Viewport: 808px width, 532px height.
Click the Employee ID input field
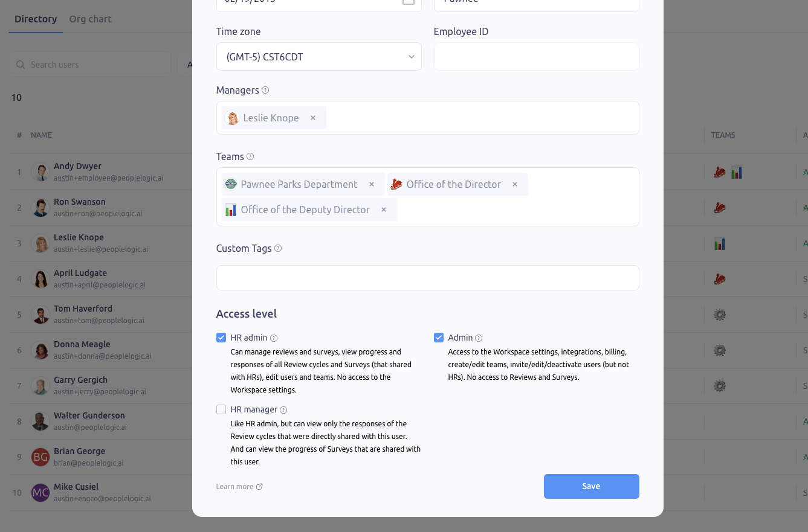pyautogui.click(x=536, y=57)
